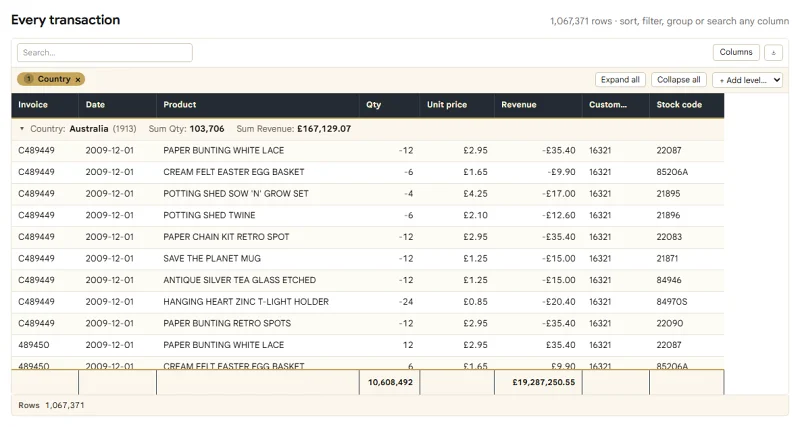Open the Columns chooser
This screenshot has width=800, height=427.
point(736,52)
